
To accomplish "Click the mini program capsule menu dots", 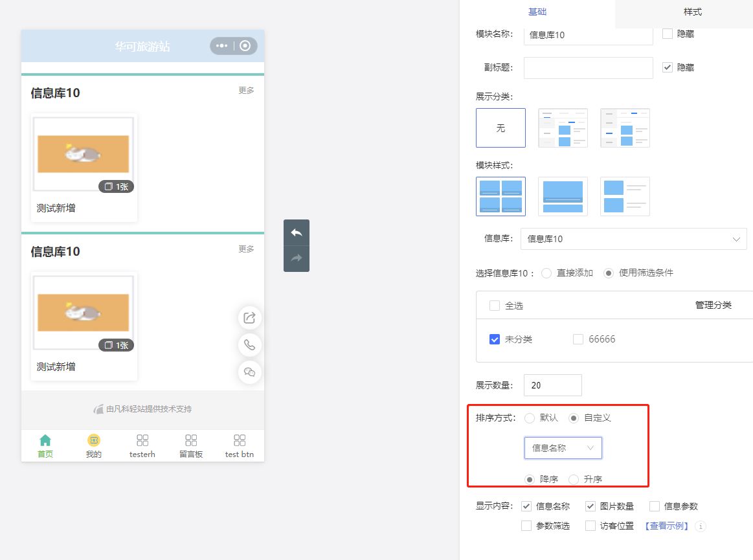I will (222, 46).
